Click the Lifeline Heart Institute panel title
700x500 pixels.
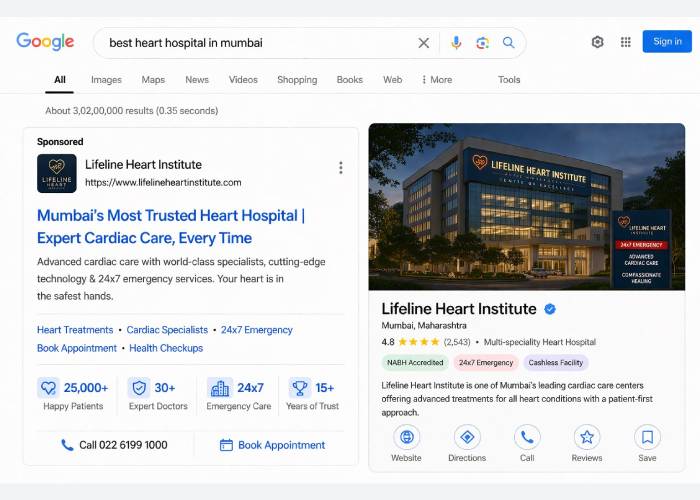point(459,309)
